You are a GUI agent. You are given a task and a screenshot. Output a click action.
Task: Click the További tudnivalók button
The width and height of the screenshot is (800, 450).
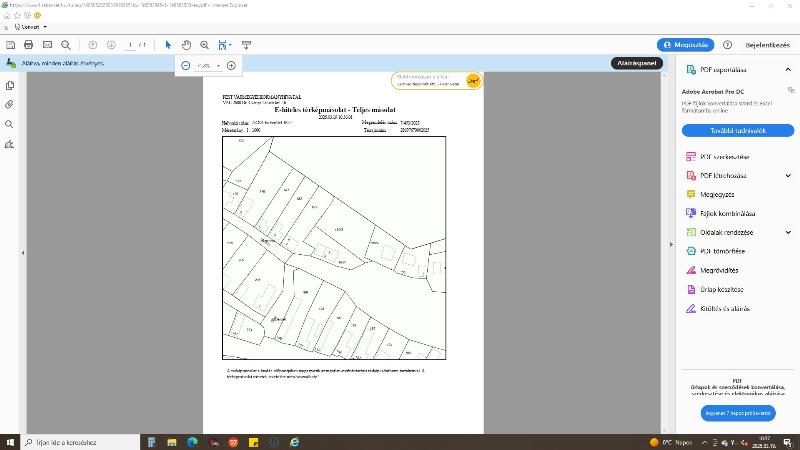tap(737, 130)
